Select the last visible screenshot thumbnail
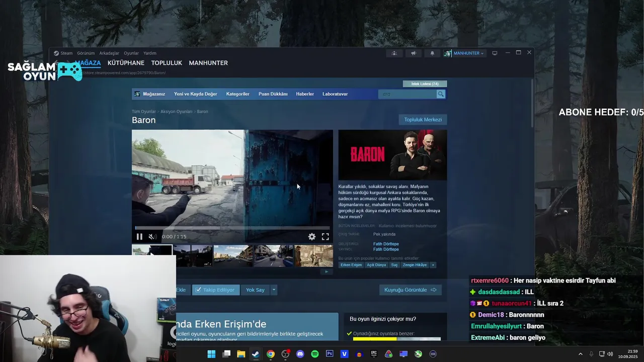 click(x=313, y=256)
